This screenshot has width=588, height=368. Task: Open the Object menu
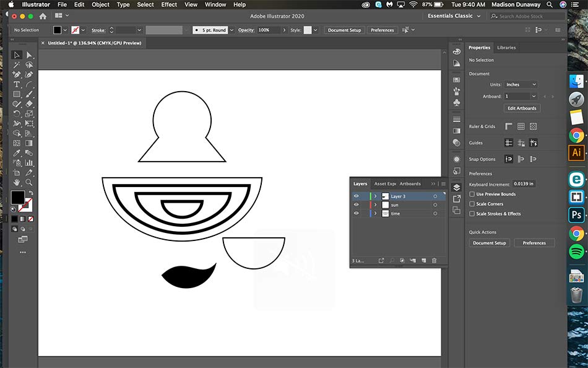coord(100,4)
